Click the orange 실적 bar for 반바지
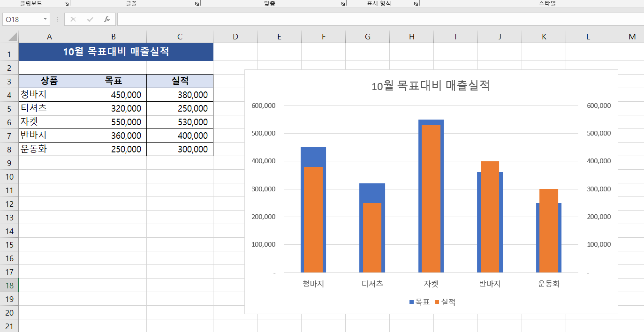The height and width of the screenshot is (332, 644). point(490,217)
